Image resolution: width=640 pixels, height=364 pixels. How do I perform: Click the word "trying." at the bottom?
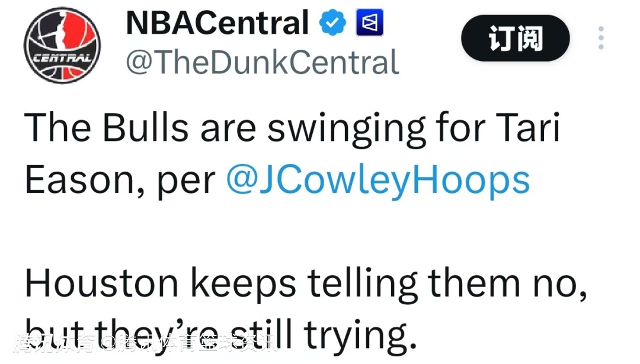356,336
